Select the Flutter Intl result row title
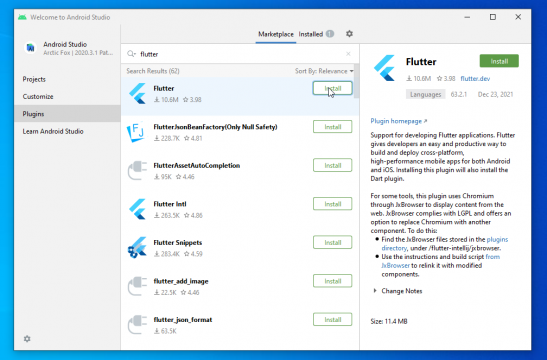Screen dimensions: 547x360 (x=170, y=204)
